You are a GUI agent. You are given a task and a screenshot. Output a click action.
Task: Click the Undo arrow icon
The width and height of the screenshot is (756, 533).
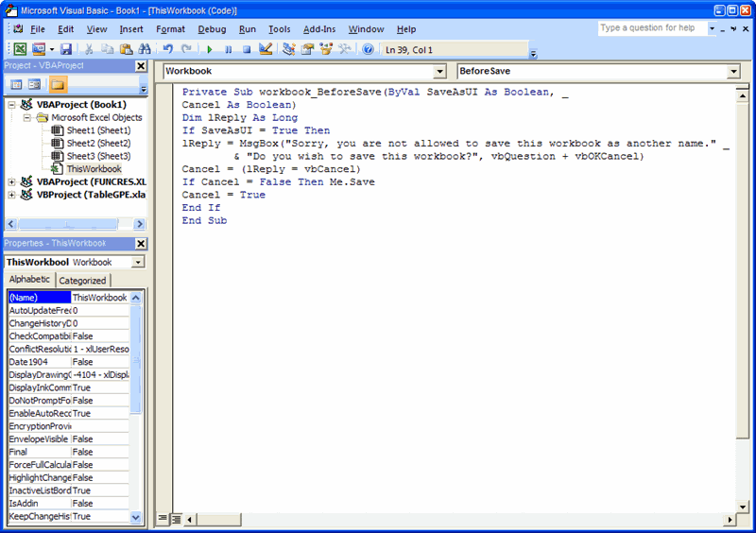(168, 49)
